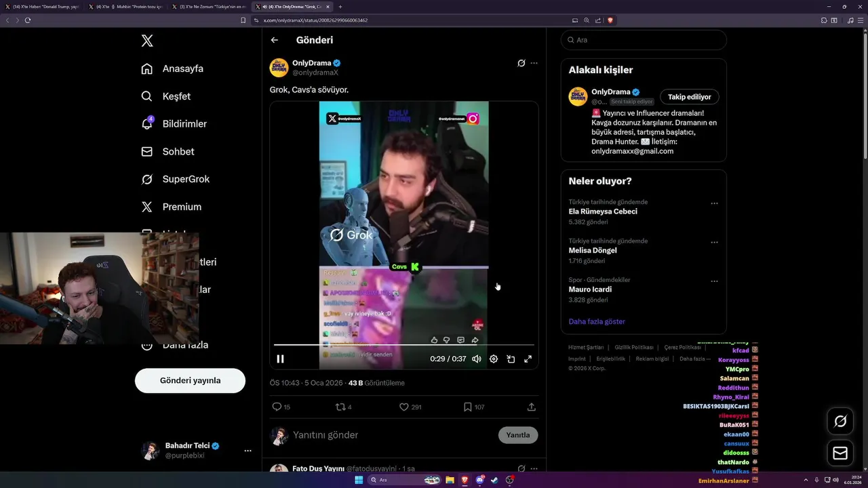Bookmark this page in the address bar
The height and width of the screenshot is (488, 868).
[243, 20]
